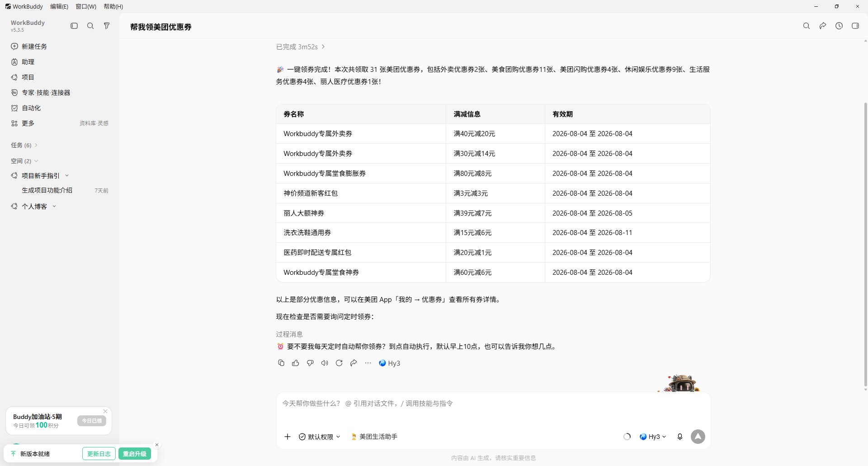
Task: Click the 过程消息 label
Action: point(289,334)
